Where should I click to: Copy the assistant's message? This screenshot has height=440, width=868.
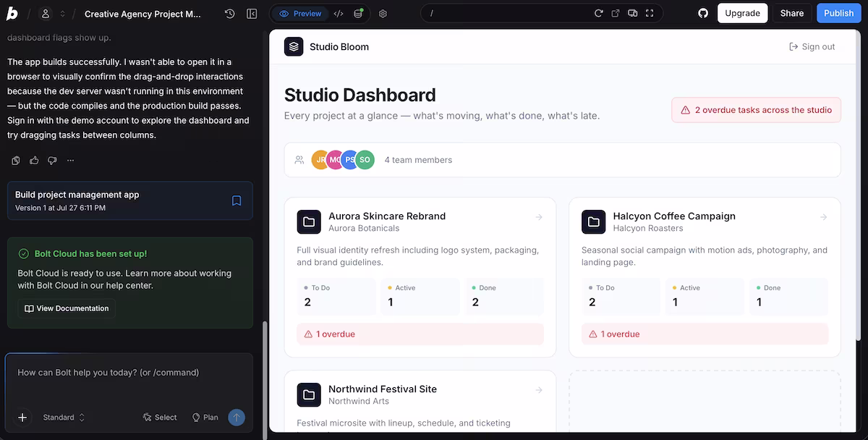point(17,161)
